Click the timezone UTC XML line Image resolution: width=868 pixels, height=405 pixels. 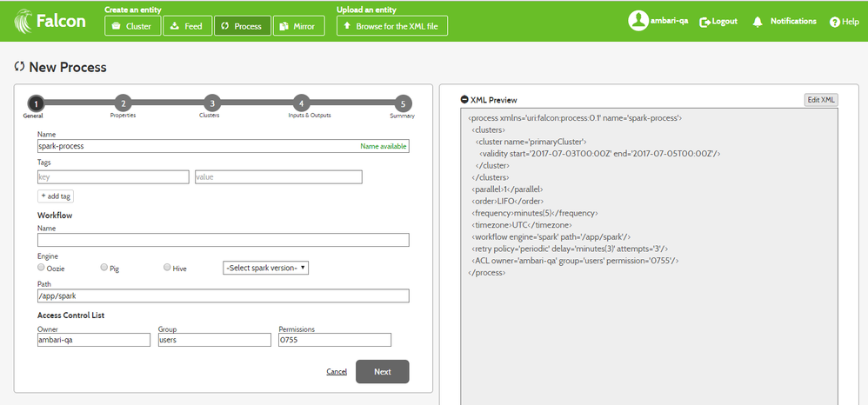click(522, 224)
